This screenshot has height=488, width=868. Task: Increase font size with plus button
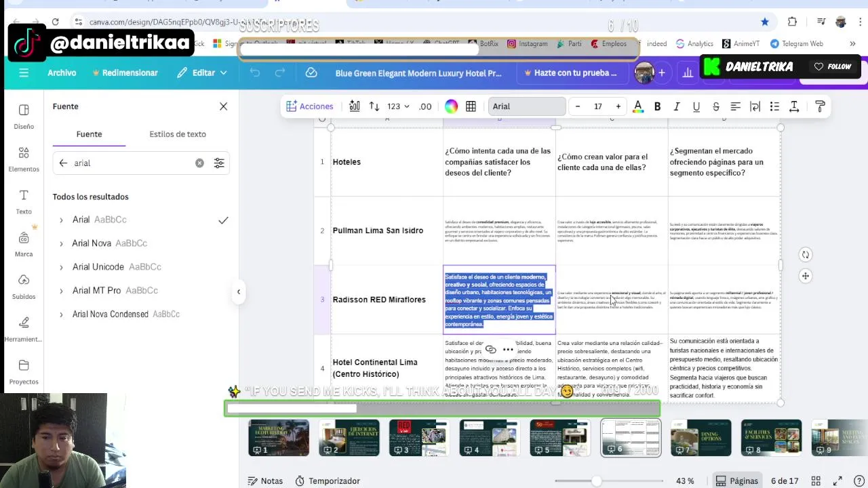[x=618, y=106]
